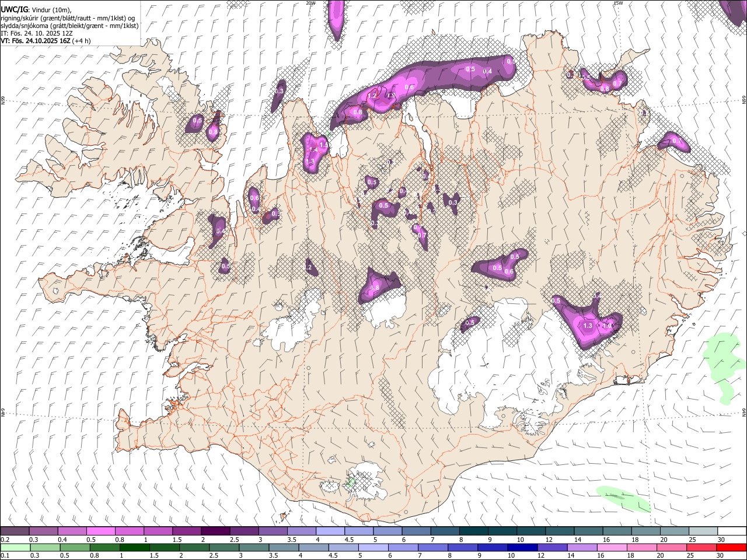
Task: Select the light pink 16–18 rain swatch
Action: point(612,547)
